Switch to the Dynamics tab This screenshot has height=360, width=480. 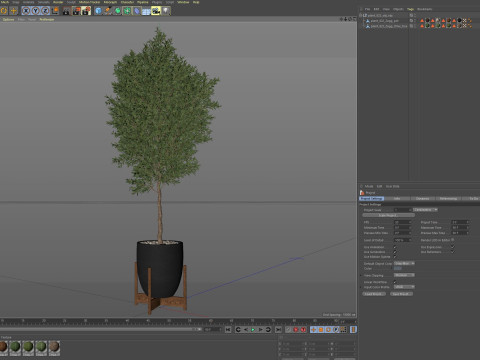[x=422, y=198]
